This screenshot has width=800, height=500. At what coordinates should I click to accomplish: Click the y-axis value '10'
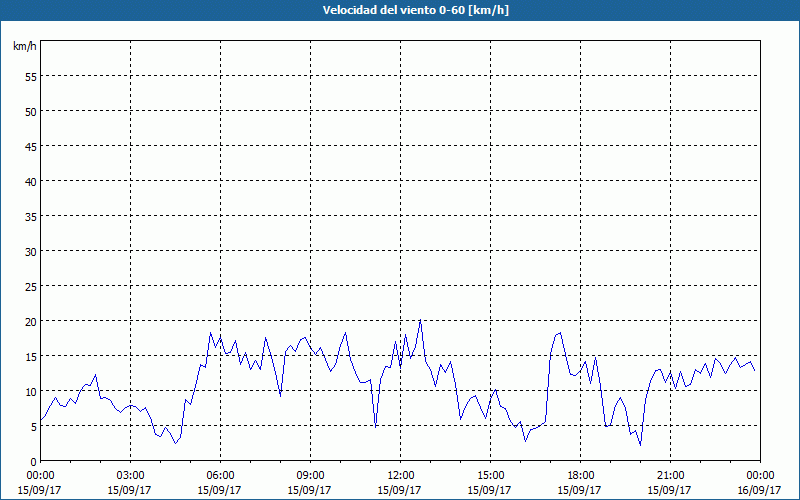(x=31, y=391)
